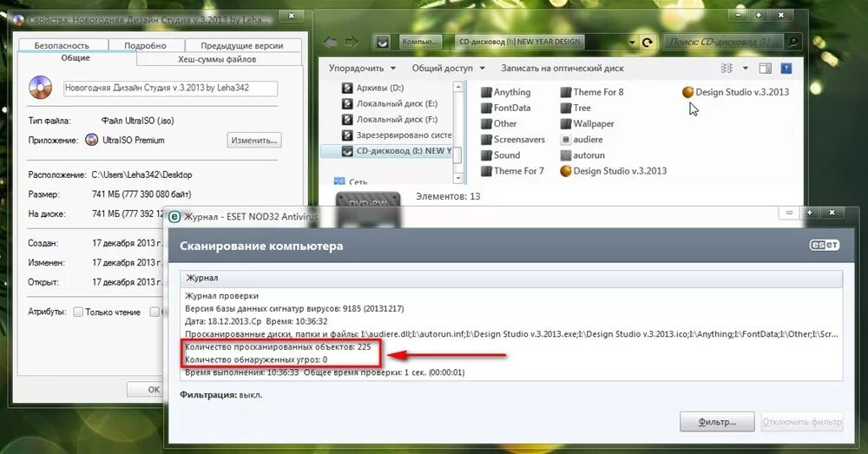Image resolution: width=868 pixels, height=454 pixels.
Task: Click the CD-дисковод (I:) NEW YEAR DESIGN breadcrumb
Action: tap(519, 42)
